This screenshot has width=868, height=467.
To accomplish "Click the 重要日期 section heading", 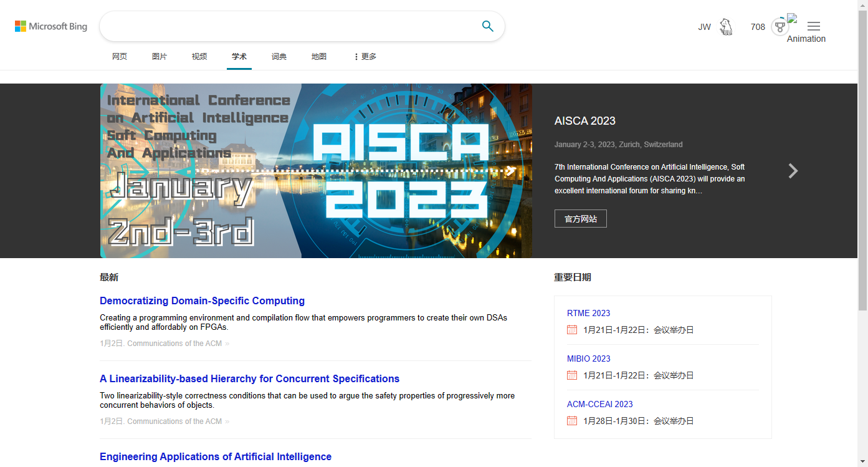I will pyautogui.click(x=573, y=277).
